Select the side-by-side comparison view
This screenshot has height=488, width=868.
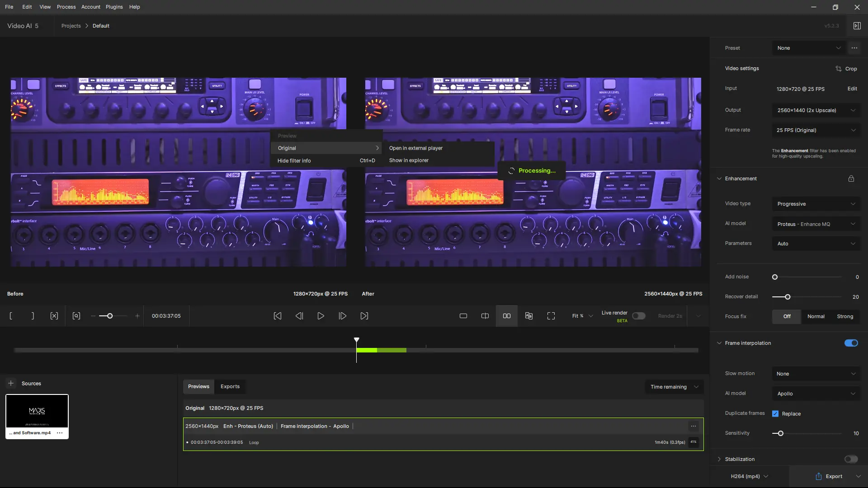point(507,316)
